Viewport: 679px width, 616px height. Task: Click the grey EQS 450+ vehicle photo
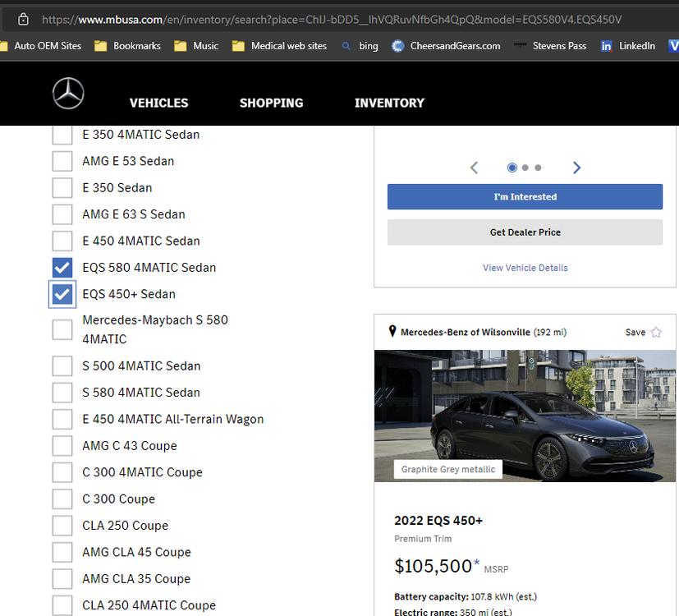click(525, 416)
